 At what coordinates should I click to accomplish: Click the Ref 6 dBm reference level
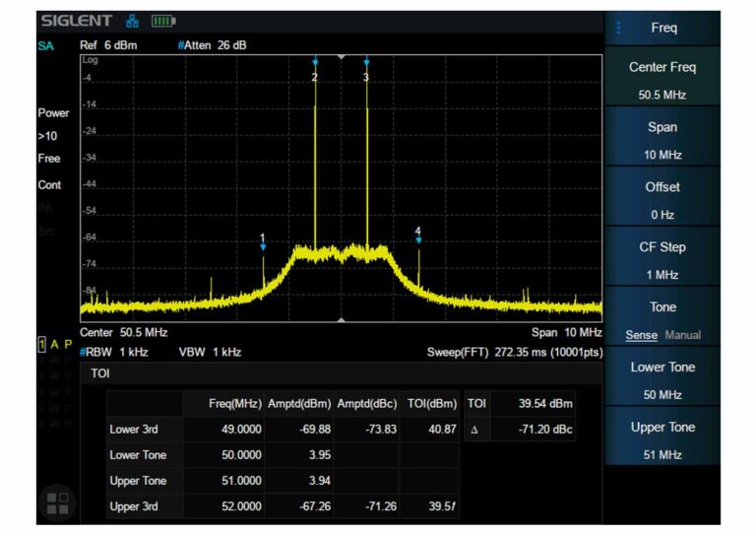(108, 45)
